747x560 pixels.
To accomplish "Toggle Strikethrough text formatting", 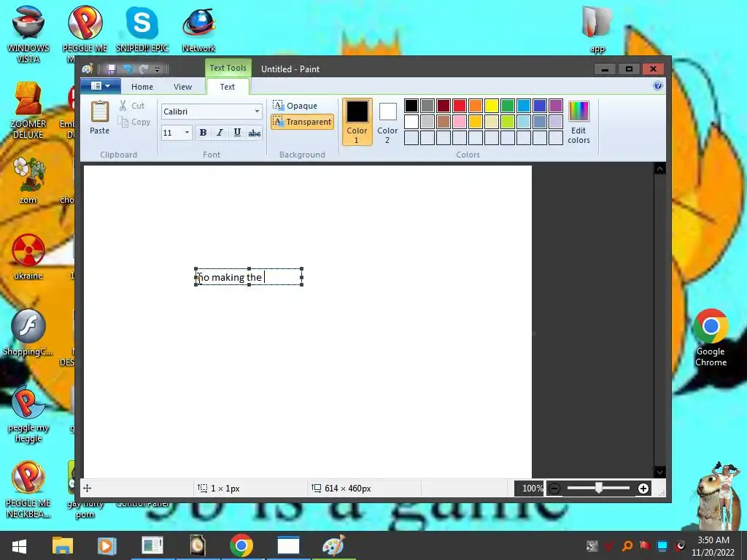I will click(x=255, y=133).
